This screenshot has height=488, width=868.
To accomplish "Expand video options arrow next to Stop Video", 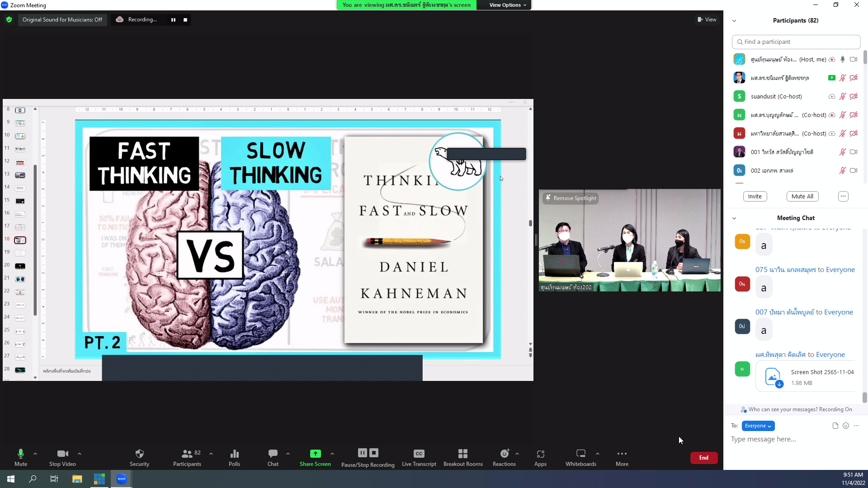I will coord(80,454).
